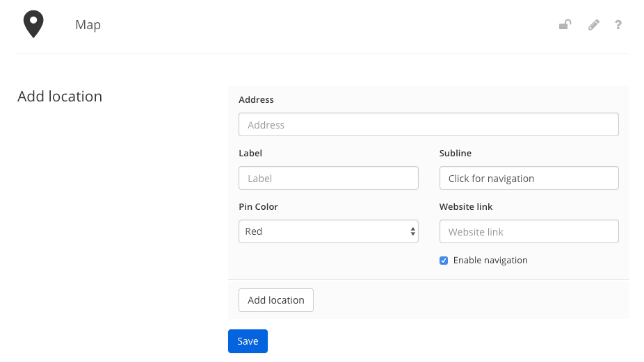The height and width of the screenshot is (362, 644).
Task: Toggle the Enable navigation checkbox
Action: point(444,261)
